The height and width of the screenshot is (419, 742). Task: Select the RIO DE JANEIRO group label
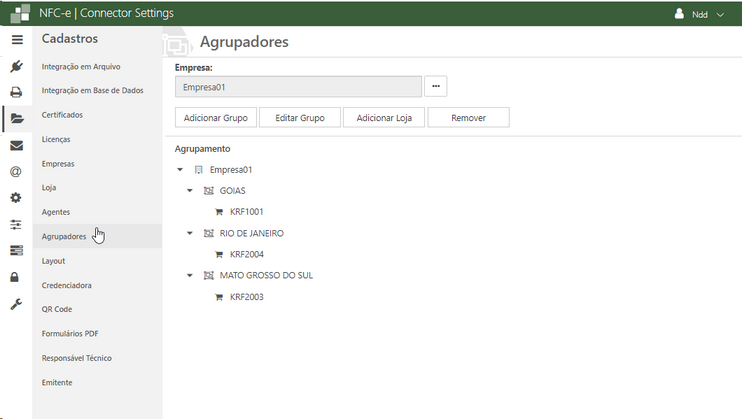pos(252,233)
